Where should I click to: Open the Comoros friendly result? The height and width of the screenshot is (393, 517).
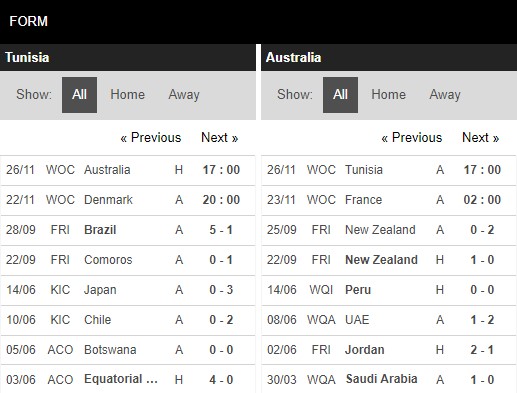(x=128, y=260)
